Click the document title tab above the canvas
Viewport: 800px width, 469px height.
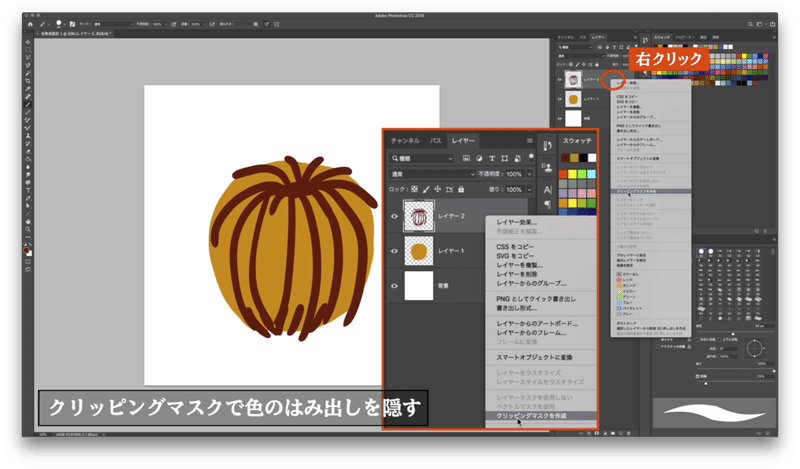click(x=76, y=34)
